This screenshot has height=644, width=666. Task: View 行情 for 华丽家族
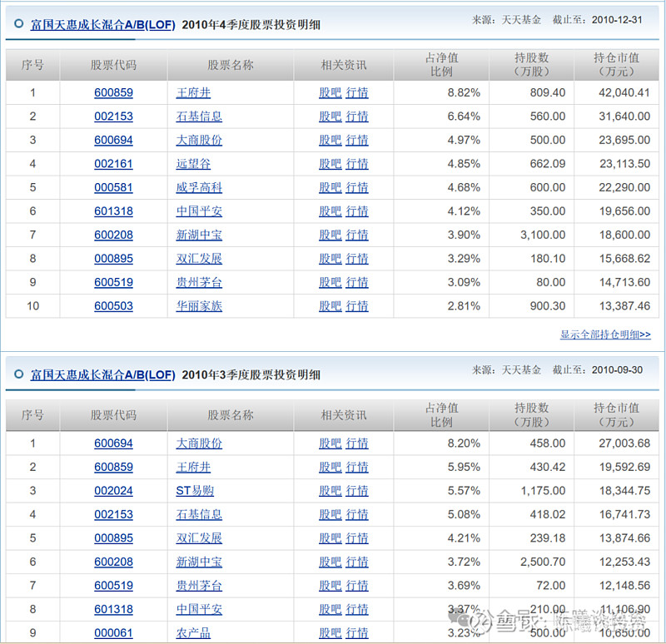pos(357,306)
